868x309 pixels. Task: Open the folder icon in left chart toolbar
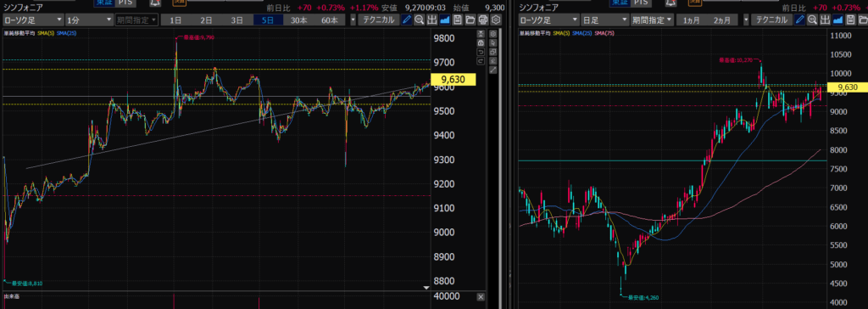470,20
